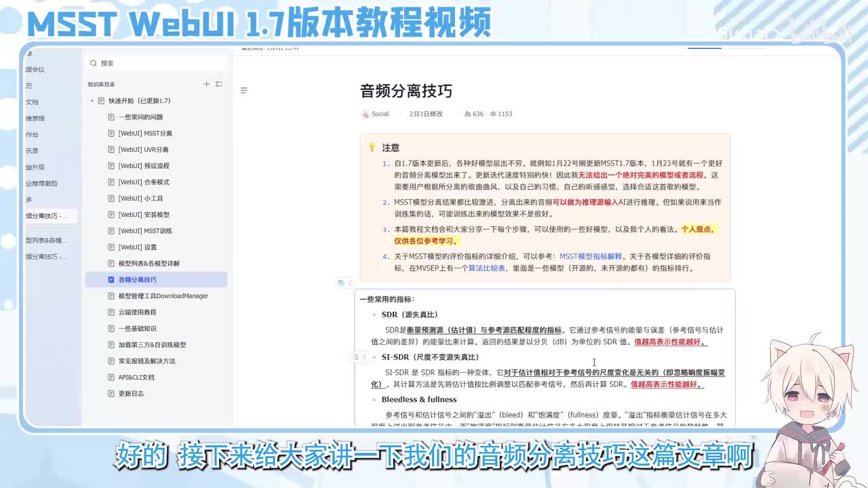
Task: Click document icon beside [WebUI] 预设流程
Action: [111, 165]
